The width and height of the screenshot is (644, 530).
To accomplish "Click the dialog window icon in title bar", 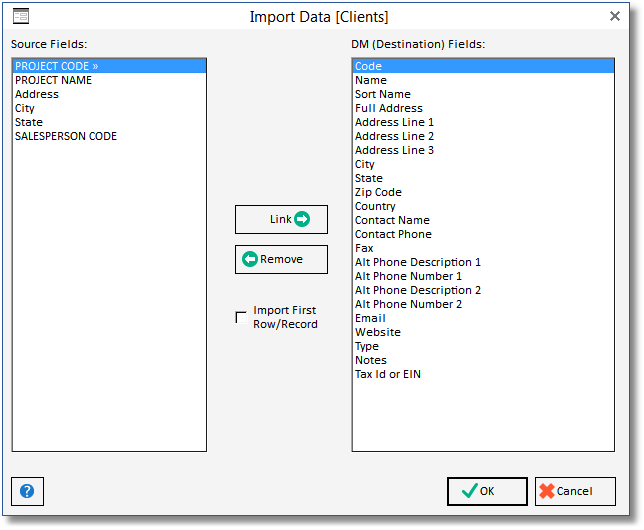I will tap(21, 16).
